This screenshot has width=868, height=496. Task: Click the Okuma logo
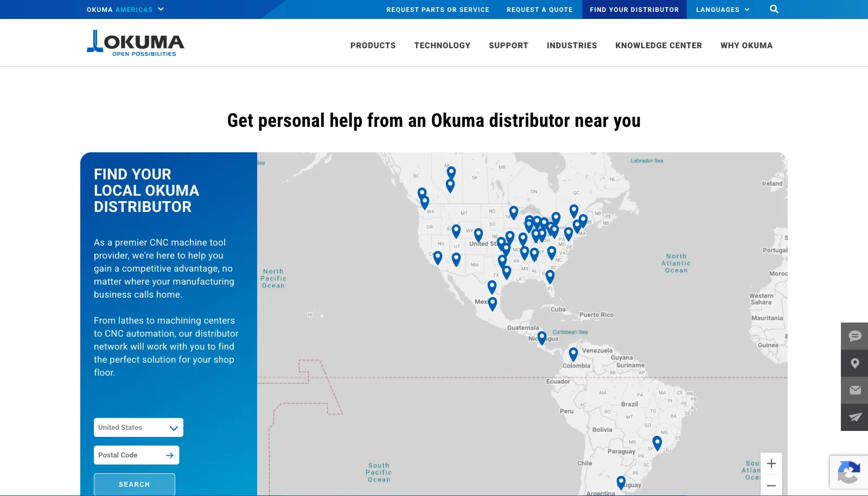136,43
